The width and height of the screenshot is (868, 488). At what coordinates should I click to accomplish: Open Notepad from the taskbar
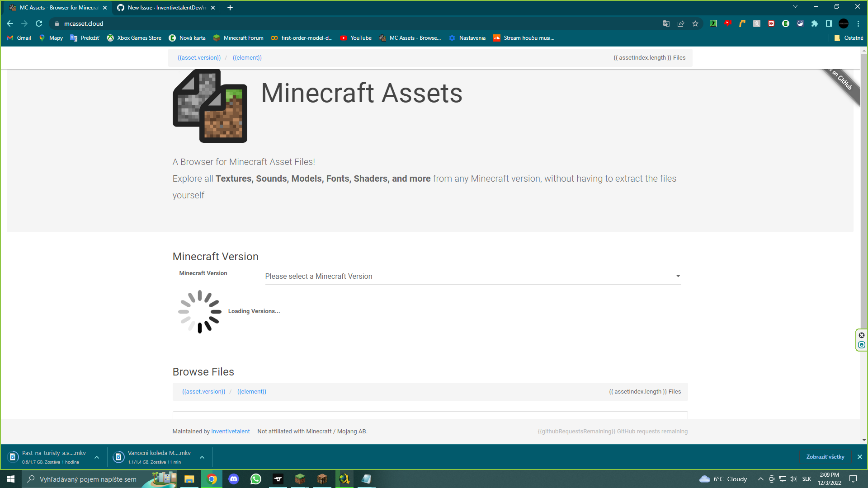click(366, 479)
